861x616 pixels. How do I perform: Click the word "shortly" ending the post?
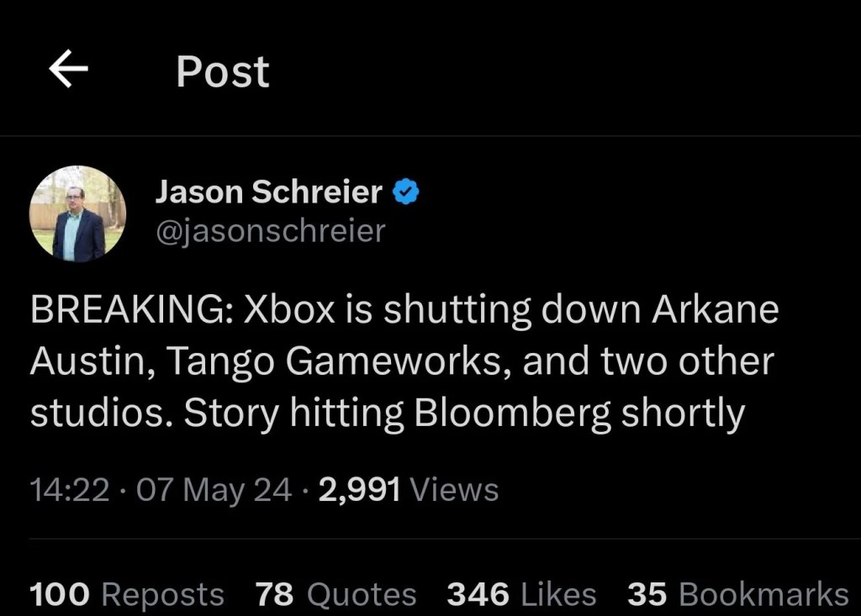tap(684, 413)
